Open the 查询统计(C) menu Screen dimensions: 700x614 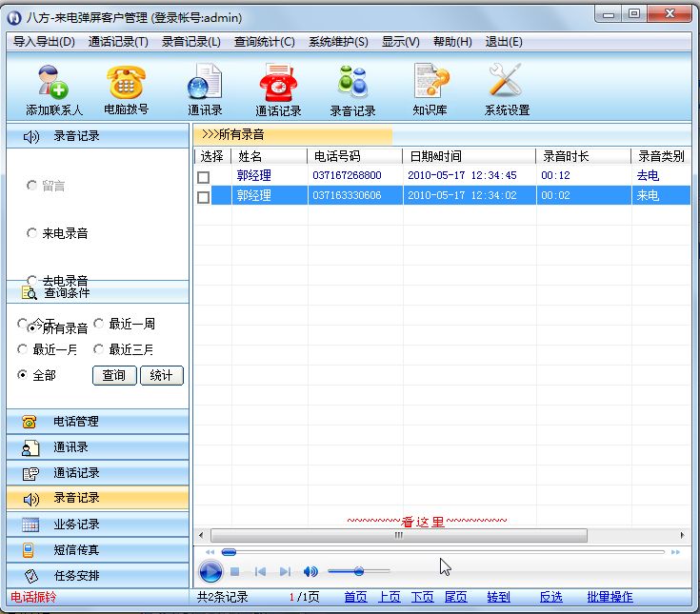click(x=264, y=42)
